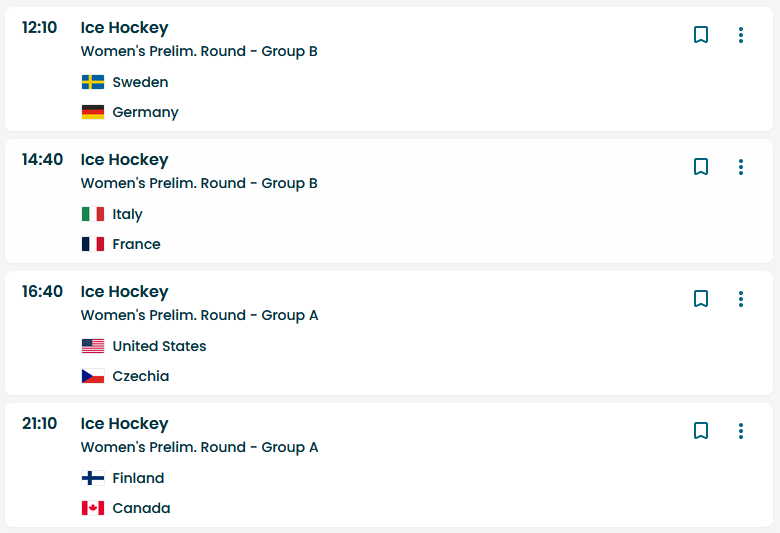
Task: Open more options for Italy vs France
Action: pyautogui.click(x=741, y=167)
